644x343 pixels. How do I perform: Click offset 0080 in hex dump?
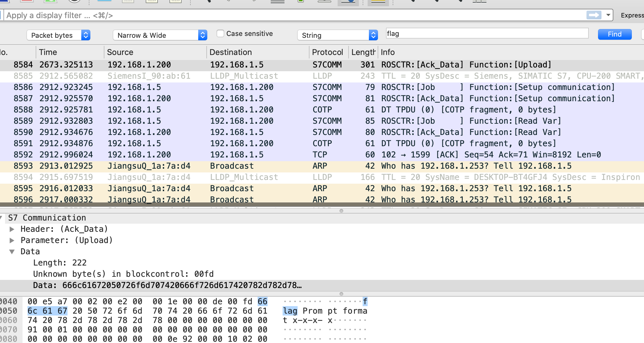[x=9, y=339]
